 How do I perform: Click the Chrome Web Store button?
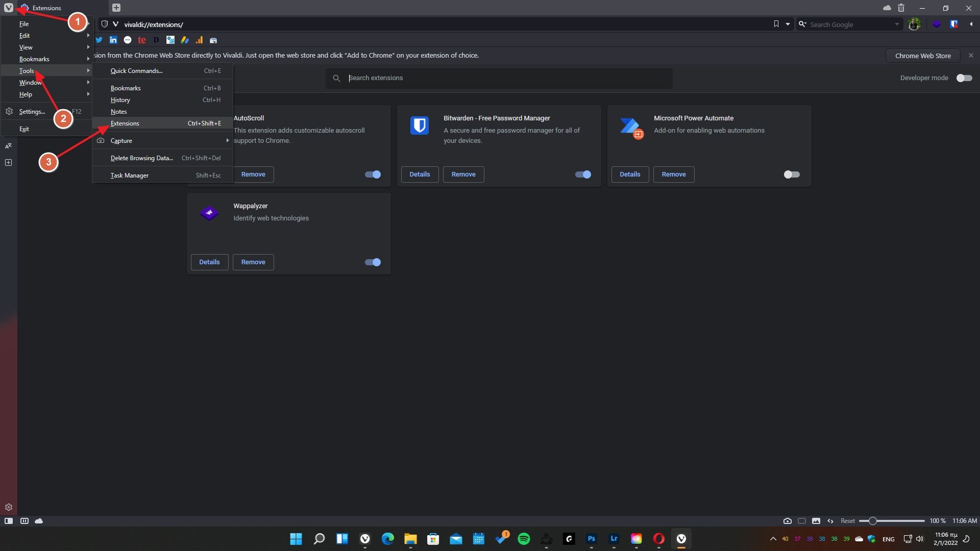coord(922,56)
